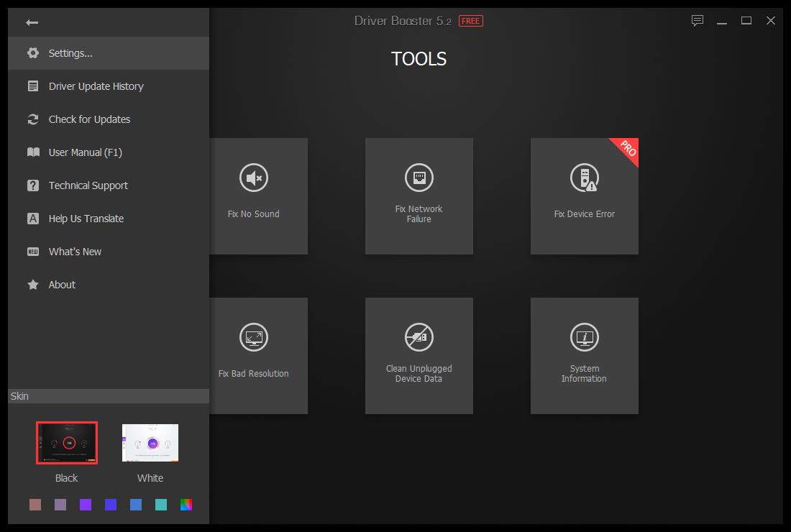791x532 pixels.
Task: Launch the Fix Device Error tool icon
Action: click(x=584, y=178)
